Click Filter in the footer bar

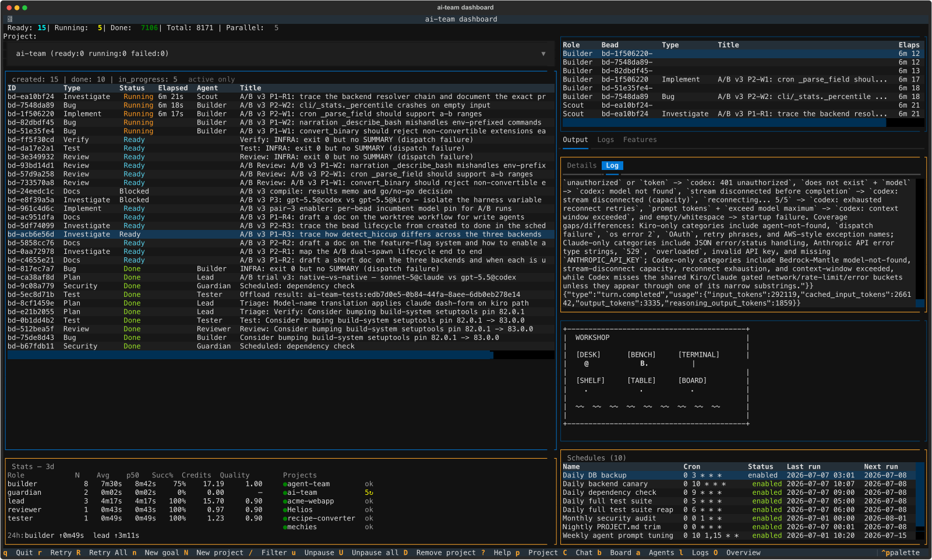tap(274, 553)
